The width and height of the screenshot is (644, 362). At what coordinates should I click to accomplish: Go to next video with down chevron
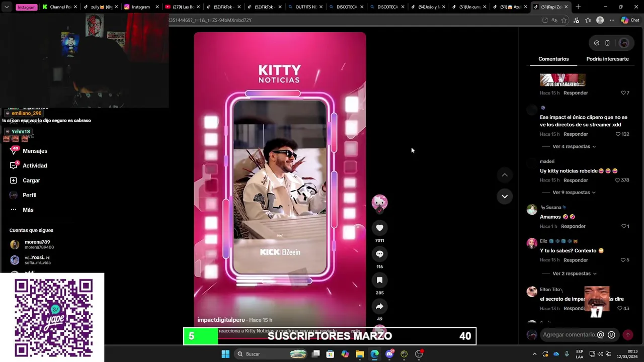pyautogui.click(x=505, y=196)
